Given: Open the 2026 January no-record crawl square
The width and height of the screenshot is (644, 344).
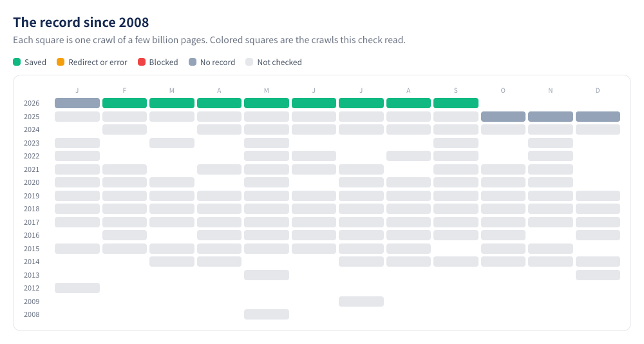Looking at the screenshot, I should pos(77,103).
